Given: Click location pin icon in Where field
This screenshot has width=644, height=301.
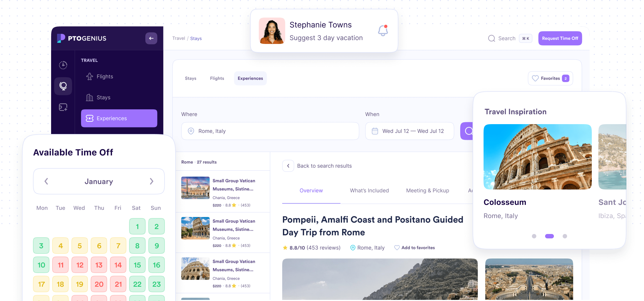Looking at the screenshot, I should [x=191, y=131].
